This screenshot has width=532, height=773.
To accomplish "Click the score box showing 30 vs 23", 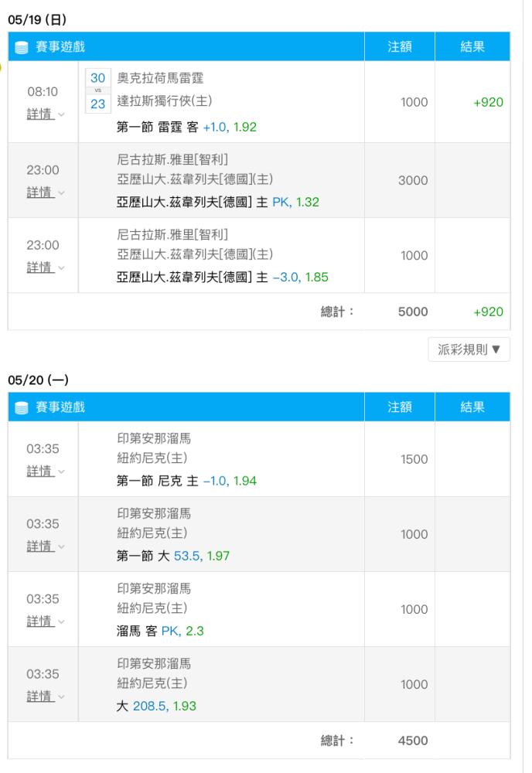I will point(97,90).
